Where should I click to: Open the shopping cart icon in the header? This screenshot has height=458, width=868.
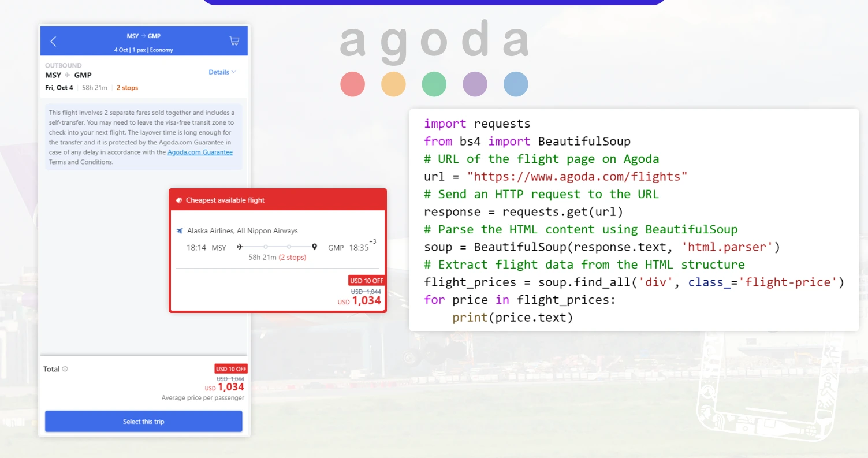tap(234, 40)
